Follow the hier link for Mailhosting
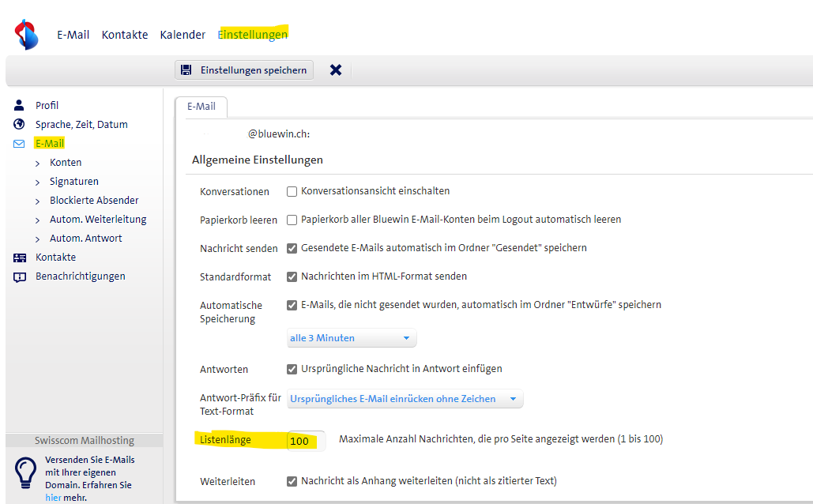The image size is (813, 504). pos(53,498)
